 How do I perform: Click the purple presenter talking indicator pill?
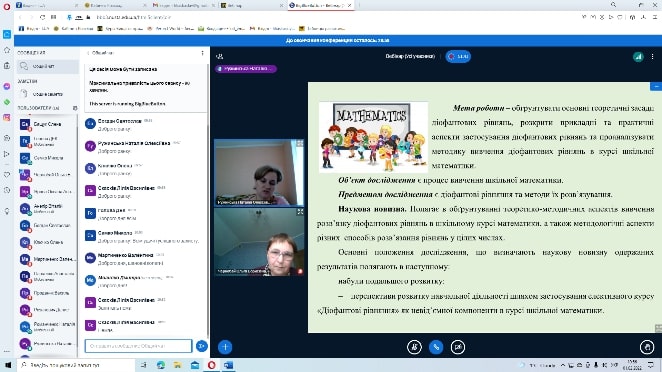[246, 68]
